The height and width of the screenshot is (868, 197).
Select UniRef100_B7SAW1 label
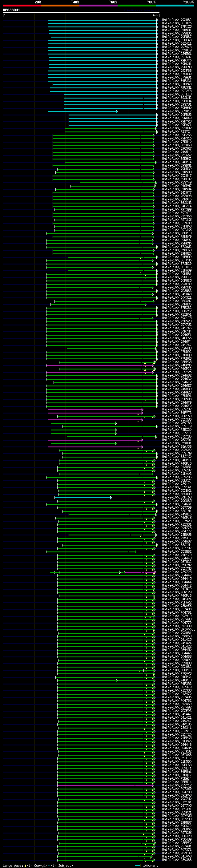pos(176,77)
